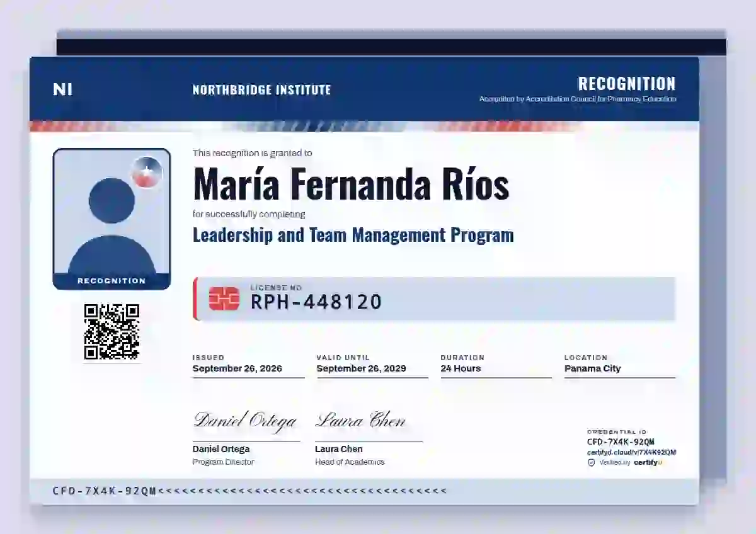Click the printed name Daniel Ortega
Screen dimensions: 756x534
221,450
